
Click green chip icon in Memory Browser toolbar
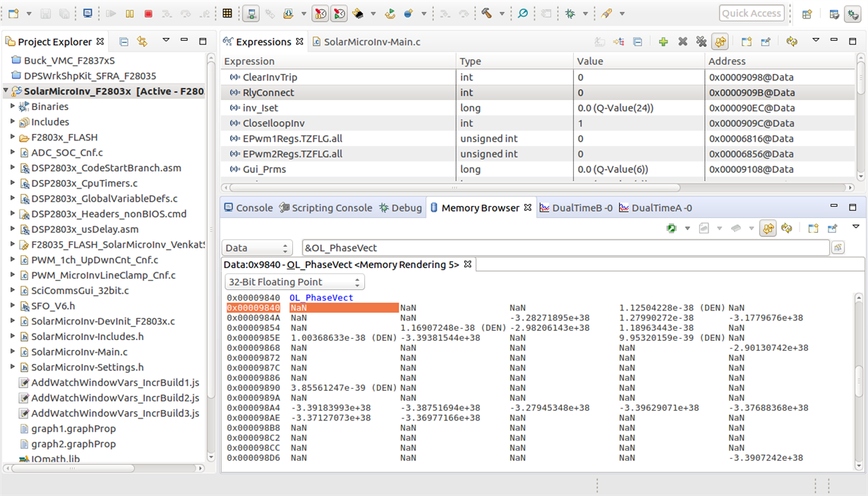[x=671, y=228]
